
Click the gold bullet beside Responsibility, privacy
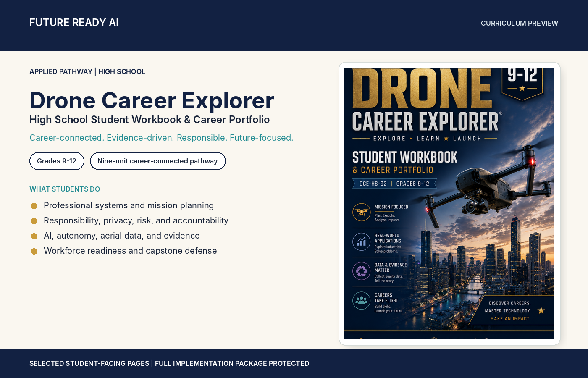(34, 221)
